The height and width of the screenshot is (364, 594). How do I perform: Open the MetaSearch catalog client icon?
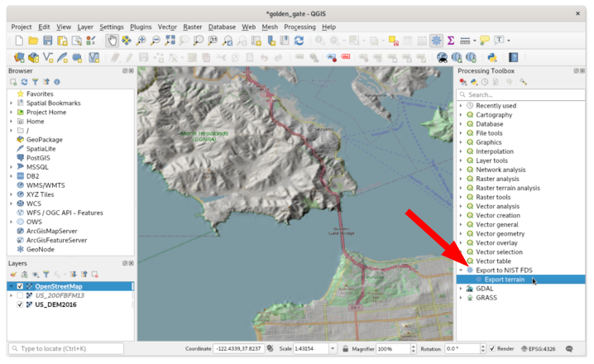[442, 58]
